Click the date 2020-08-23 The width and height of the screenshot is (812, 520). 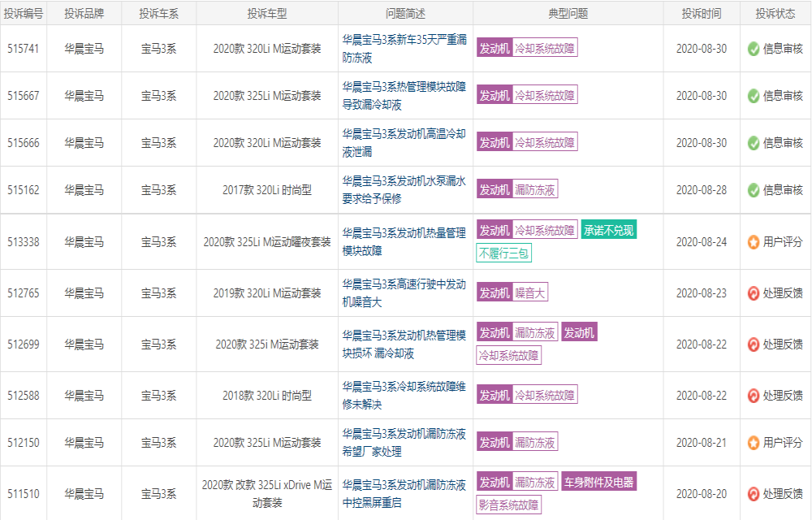(x=702, y=293)
